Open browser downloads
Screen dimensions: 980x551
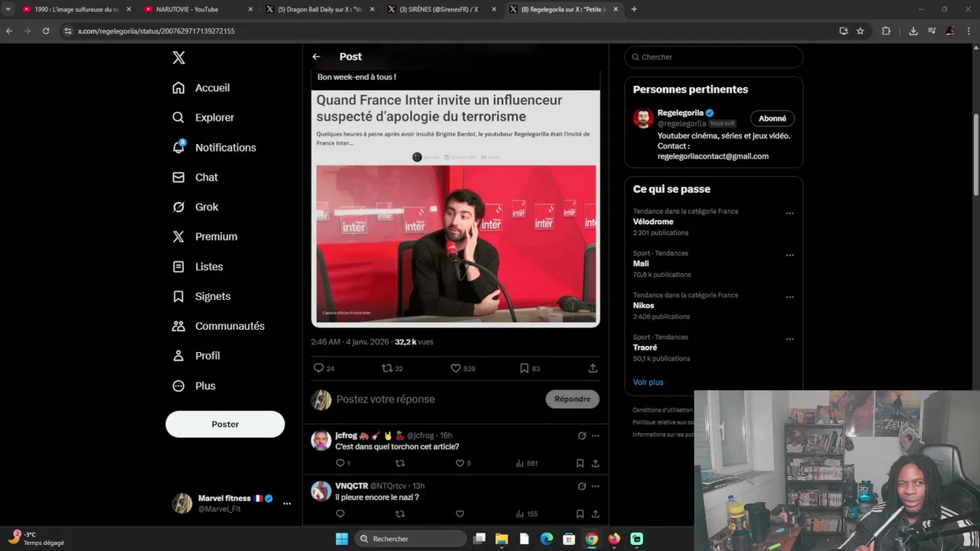tap(913, 31)
